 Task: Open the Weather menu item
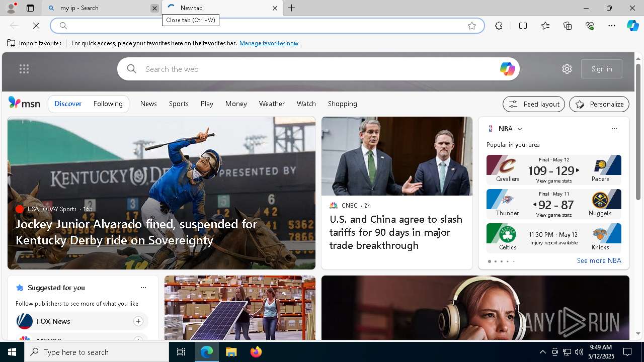(x=272, y=104)
